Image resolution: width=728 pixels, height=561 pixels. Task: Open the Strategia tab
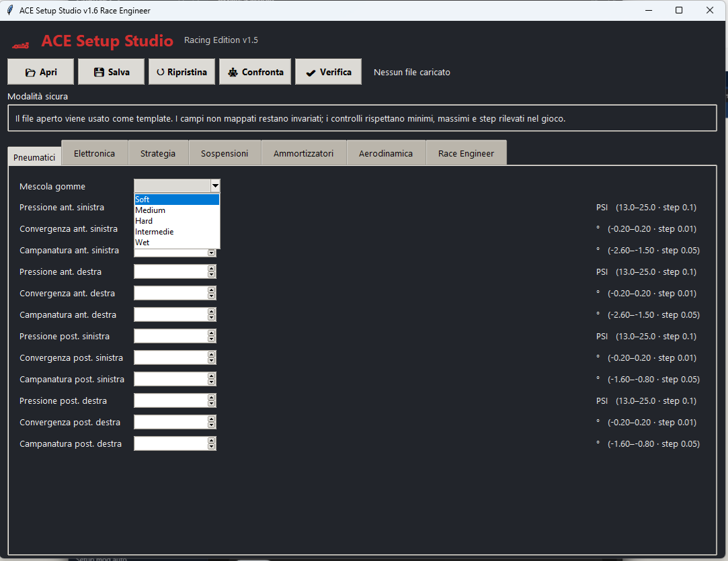(x=158, y=153)
